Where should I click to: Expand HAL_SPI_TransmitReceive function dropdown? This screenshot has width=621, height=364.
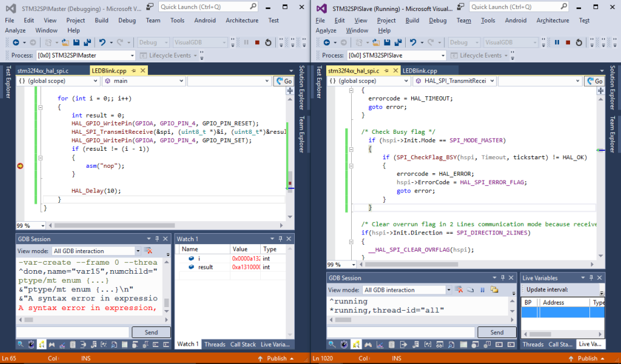(492, 81)
